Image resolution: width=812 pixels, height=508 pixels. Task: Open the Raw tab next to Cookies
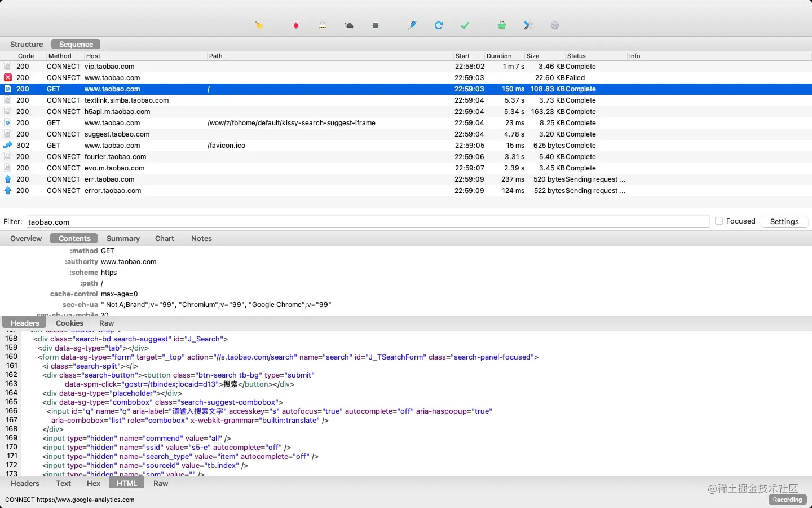click(107, 323)
